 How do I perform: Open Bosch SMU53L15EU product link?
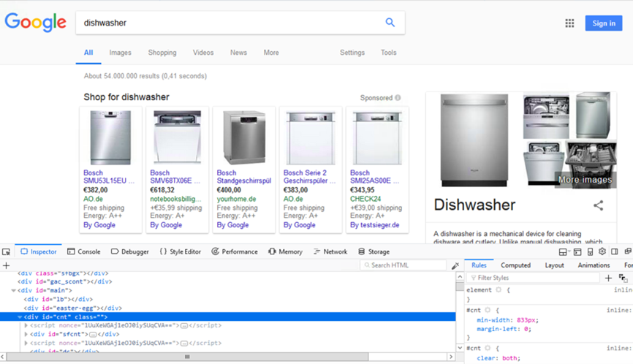[x=109, y=177]
